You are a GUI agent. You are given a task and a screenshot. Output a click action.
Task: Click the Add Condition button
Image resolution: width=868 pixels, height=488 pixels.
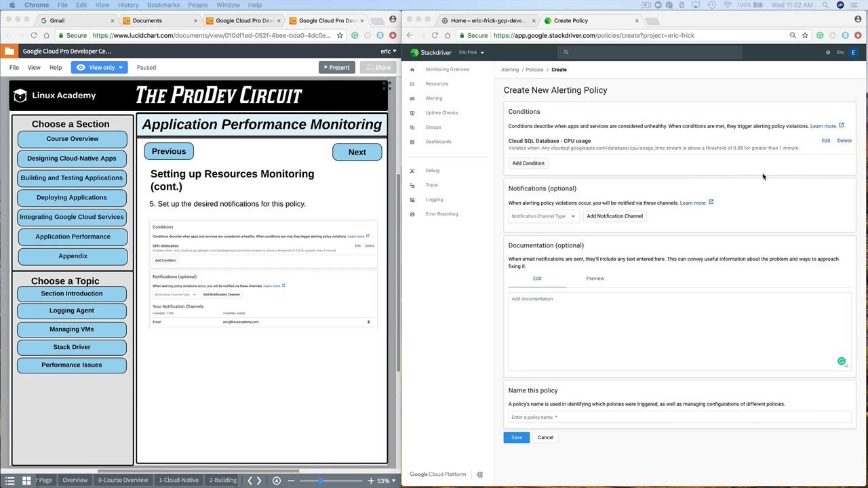click(528, 163)
